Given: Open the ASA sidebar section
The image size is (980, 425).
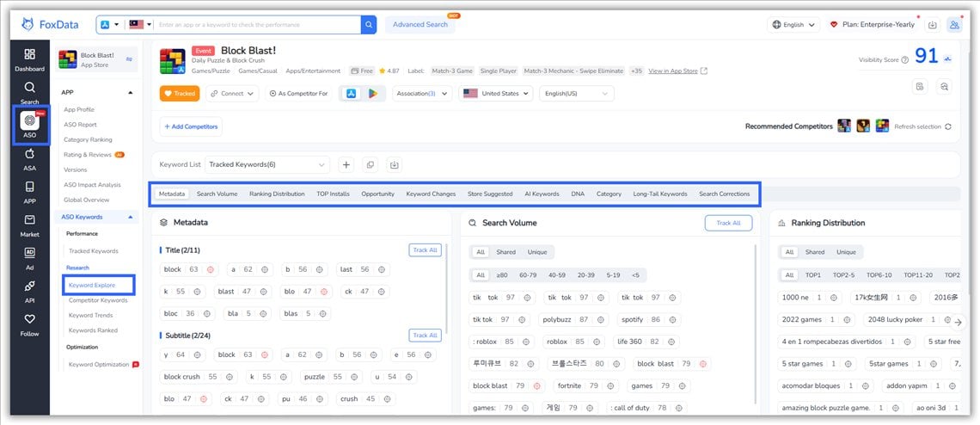Looking at the screenshot, I should 29,159.
